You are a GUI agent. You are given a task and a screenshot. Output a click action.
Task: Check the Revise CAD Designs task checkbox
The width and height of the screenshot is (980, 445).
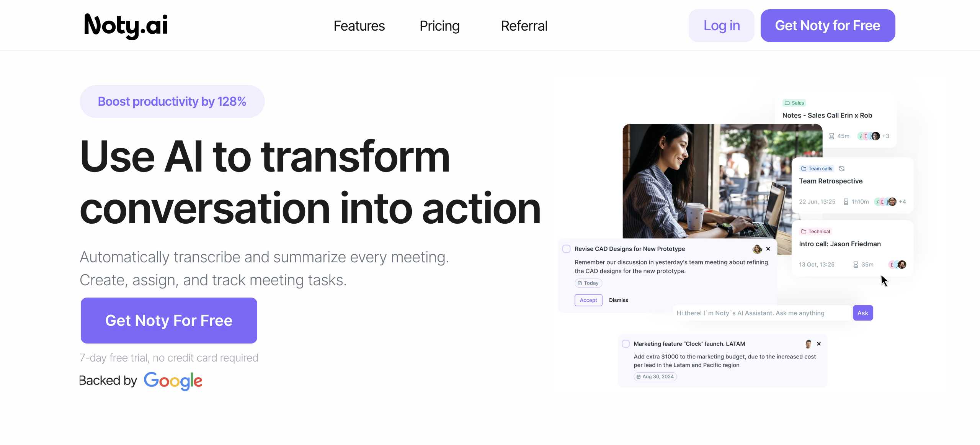(x=566, y=249)
